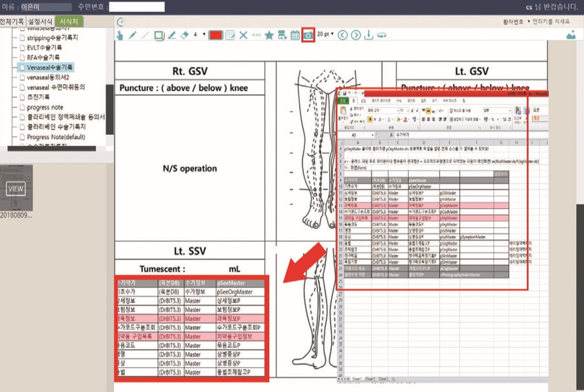Switch to the 서식지 tab
This screenshot has width=584, height=392.
[x=70, y=22]
